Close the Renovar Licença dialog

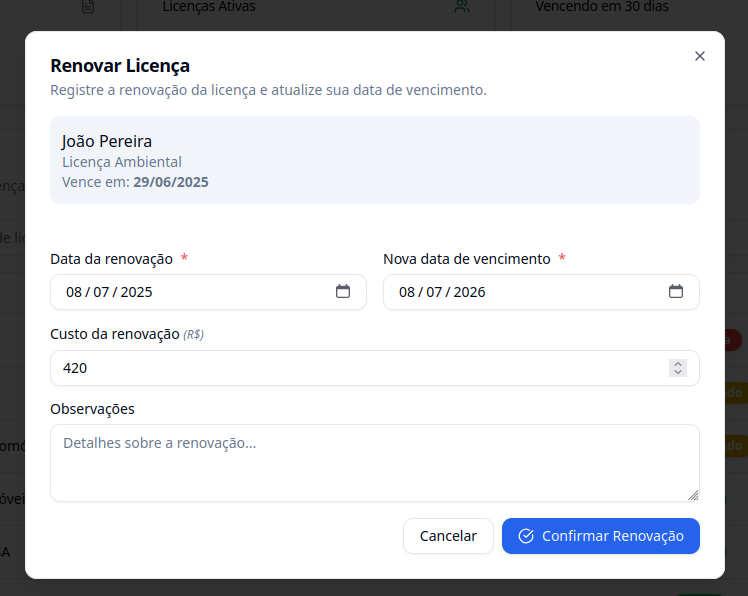[x=699, y=56]
